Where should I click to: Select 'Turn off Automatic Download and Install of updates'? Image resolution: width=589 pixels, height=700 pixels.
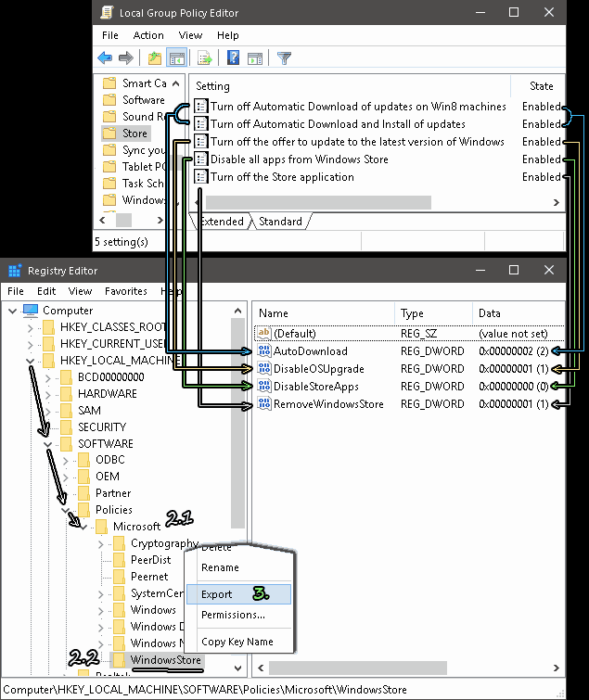click(338, 123)
